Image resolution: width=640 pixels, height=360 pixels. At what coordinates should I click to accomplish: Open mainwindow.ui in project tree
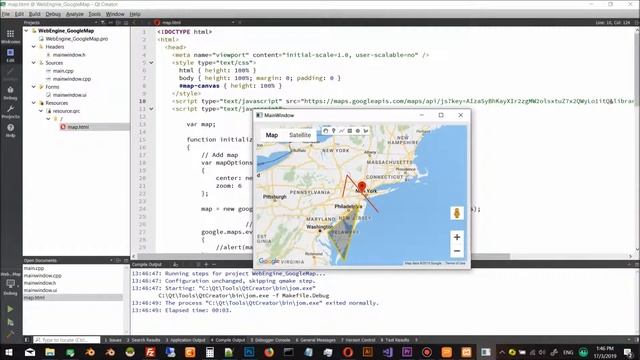click(x=69, y=95)
